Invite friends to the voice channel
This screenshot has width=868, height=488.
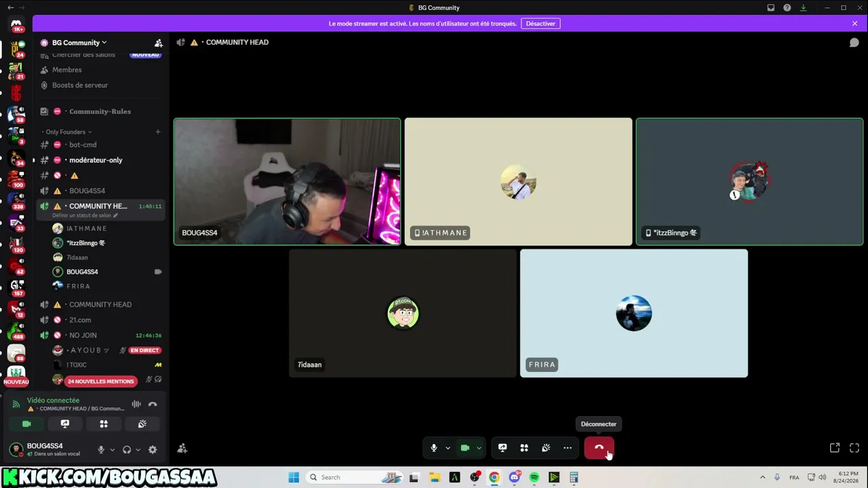pos(182,448)
